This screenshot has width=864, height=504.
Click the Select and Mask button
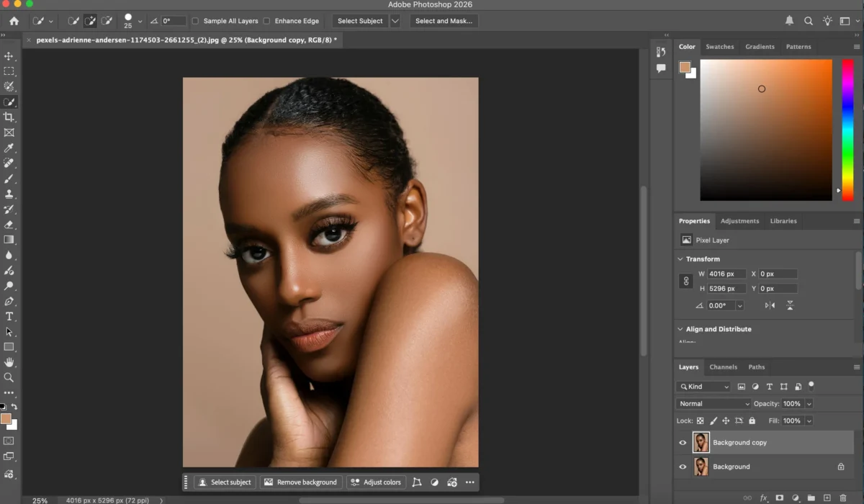point(444,21)
